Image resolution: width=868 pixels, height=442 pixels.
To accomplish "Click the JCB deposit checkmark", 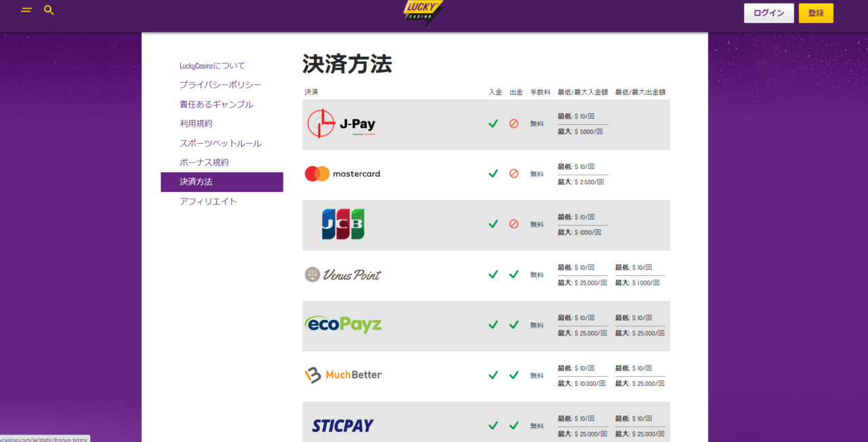I will click(x=493, y=224).
